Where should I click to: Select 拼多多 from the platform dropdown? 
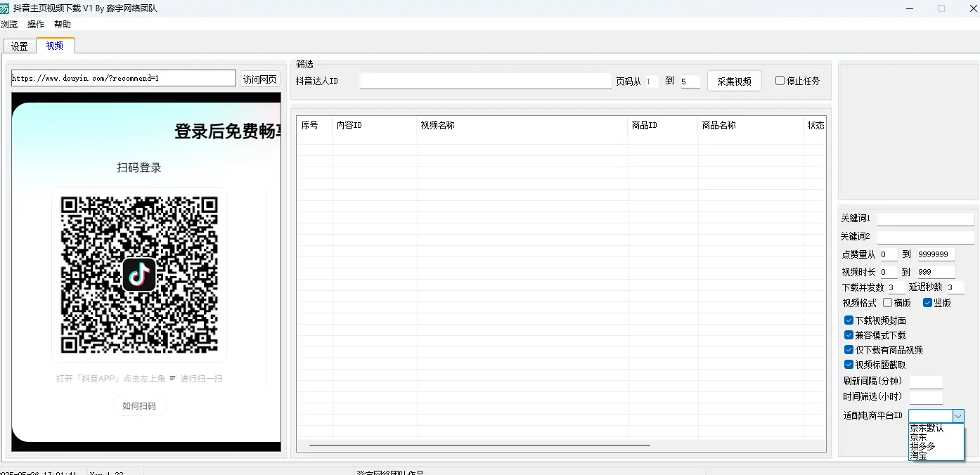click(x=936, y=446)
